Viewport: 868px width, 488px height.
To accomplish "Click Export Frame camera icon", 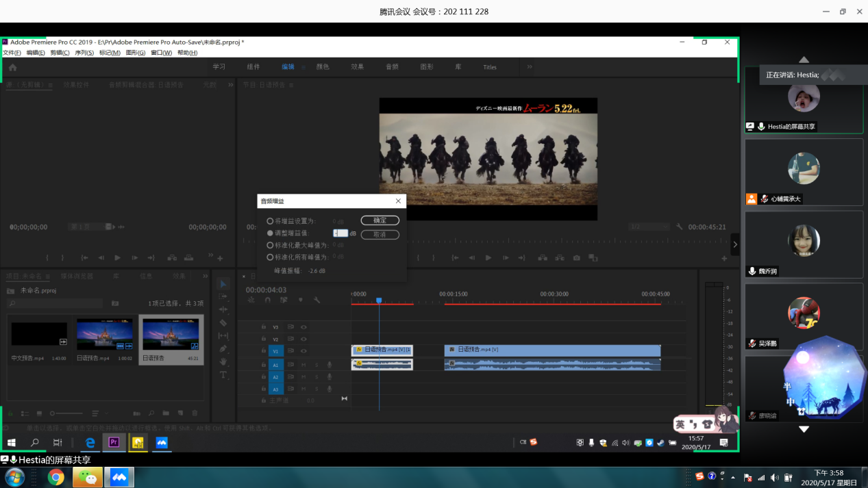I will click(576, 258).
